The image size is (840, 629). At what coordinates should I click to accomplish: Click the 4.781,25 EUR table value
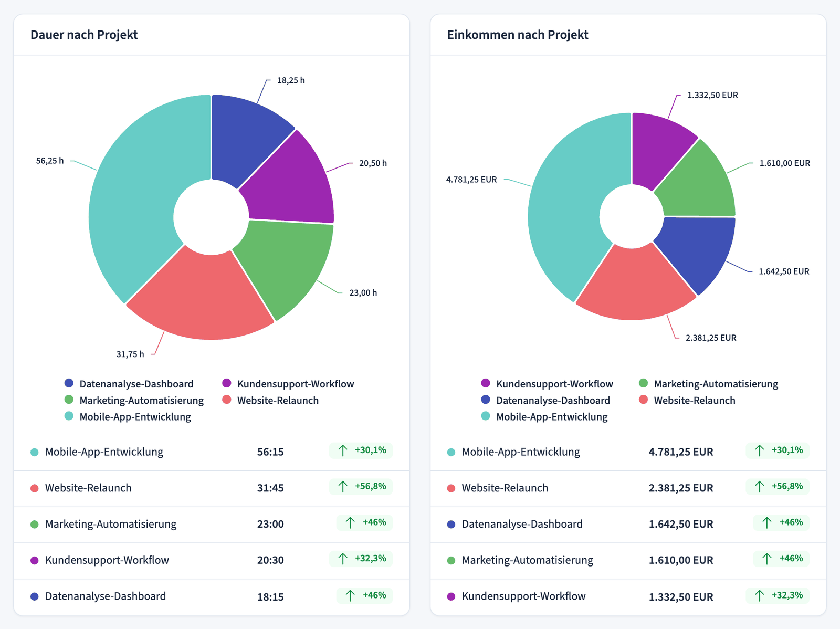pyautogui.click(x=681, y=452)
